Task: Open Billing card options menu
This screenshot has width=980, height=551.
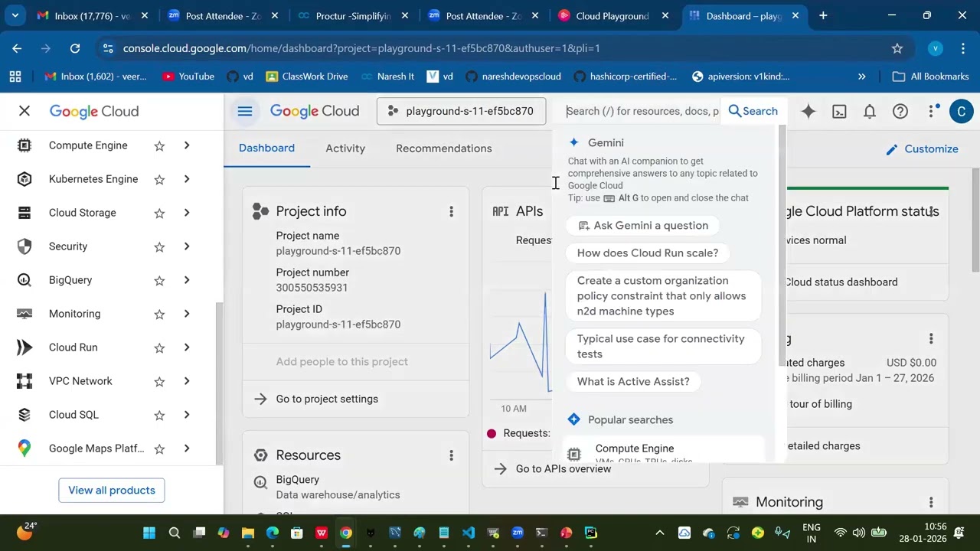Action: click(x=931, y=339)
